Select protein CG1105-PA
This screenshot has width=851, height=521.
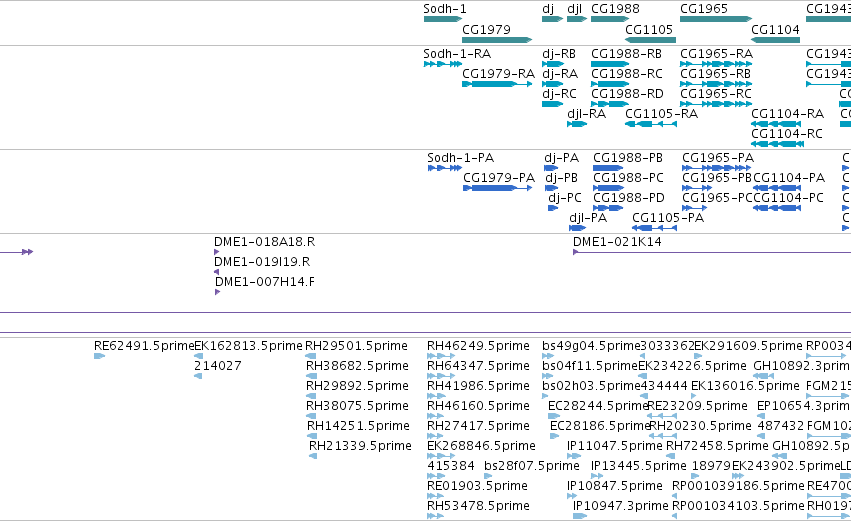tap(655, 228)
